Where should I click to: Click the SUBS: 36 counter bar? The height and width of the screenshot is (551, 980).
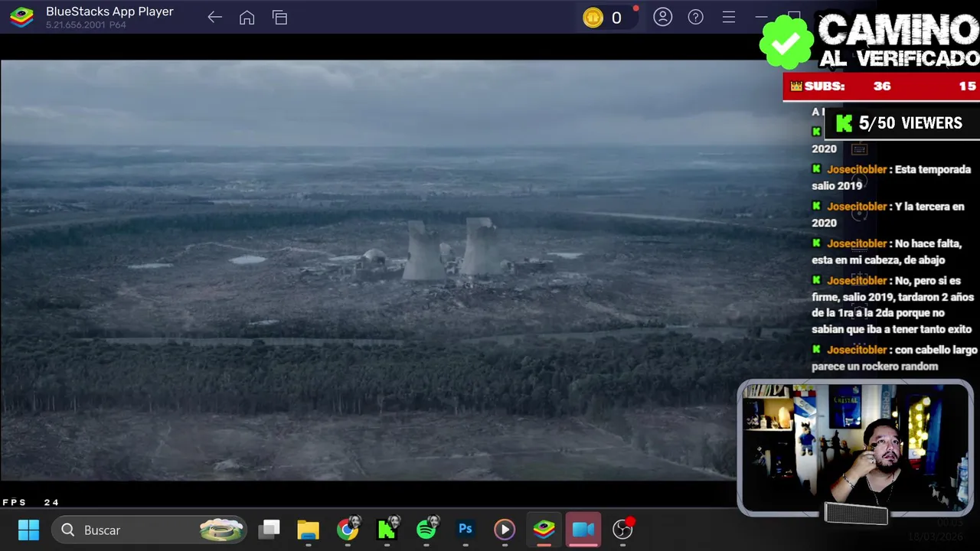(x=881, y=86)
